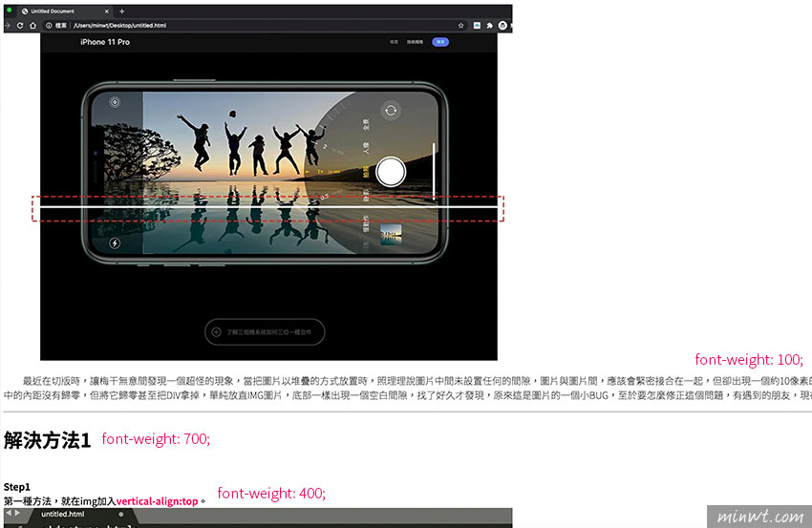Viewport: 812px width, 528px height.
Task: Click the paragraph starting with 最近在切版時
Action: tap(408, 389)
